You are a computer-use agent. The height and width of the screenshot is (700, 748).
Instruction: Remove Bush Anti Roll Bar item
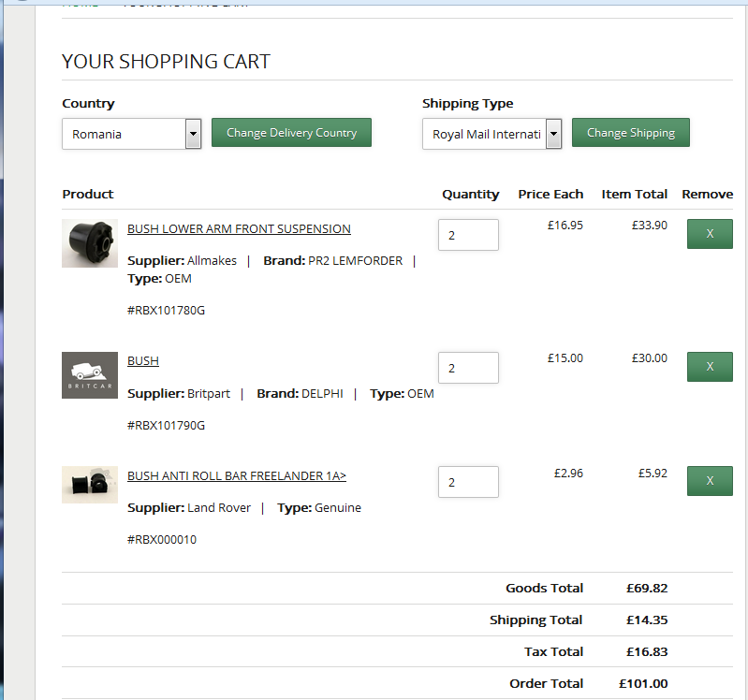tap(710, 481)
